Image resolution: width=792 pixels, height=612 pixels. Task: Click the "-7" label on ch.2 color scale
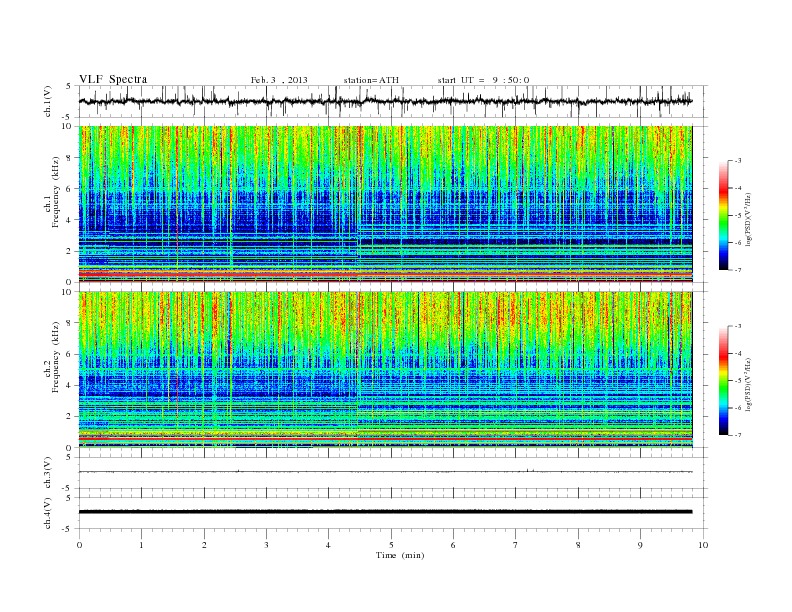738,435
